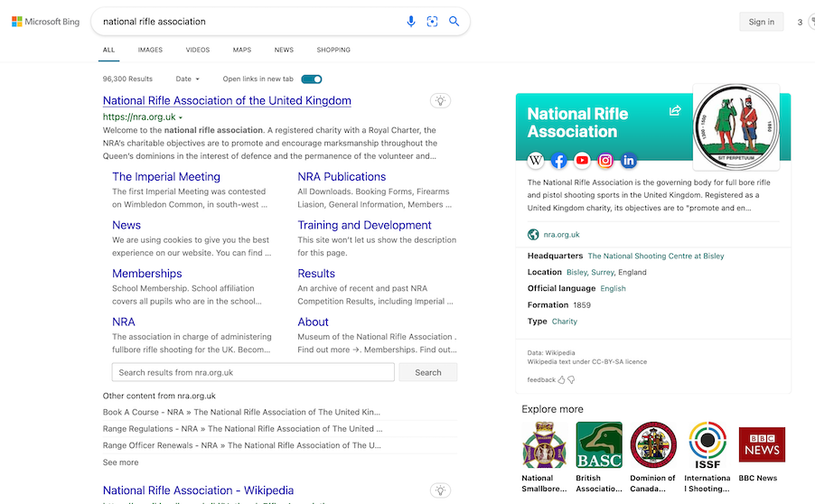815x504 pixels.
Task: Open nra.org.uk link in knowledge panel
Action: 561,234
